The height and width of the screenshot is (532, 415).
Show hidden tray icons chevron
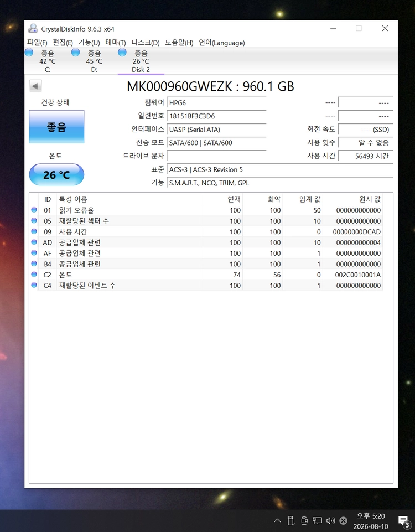point(277,520)
